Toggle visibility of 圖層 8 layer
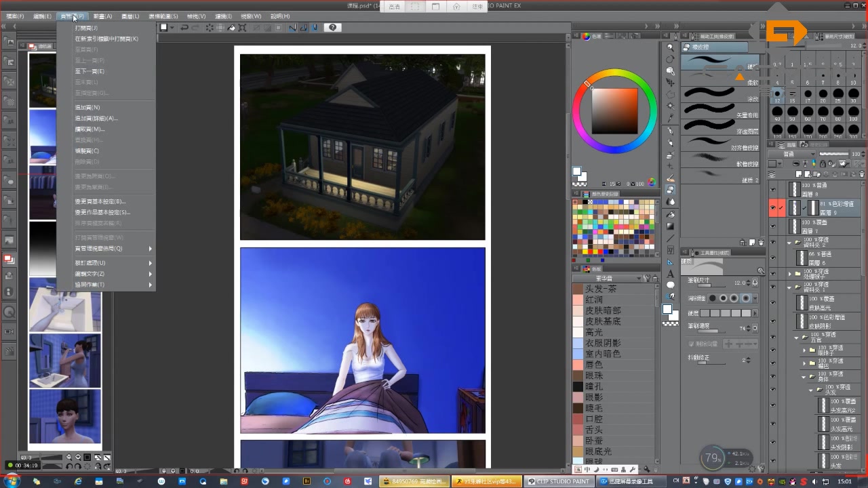This screenshot has height=488, width=868. (772, 190)
